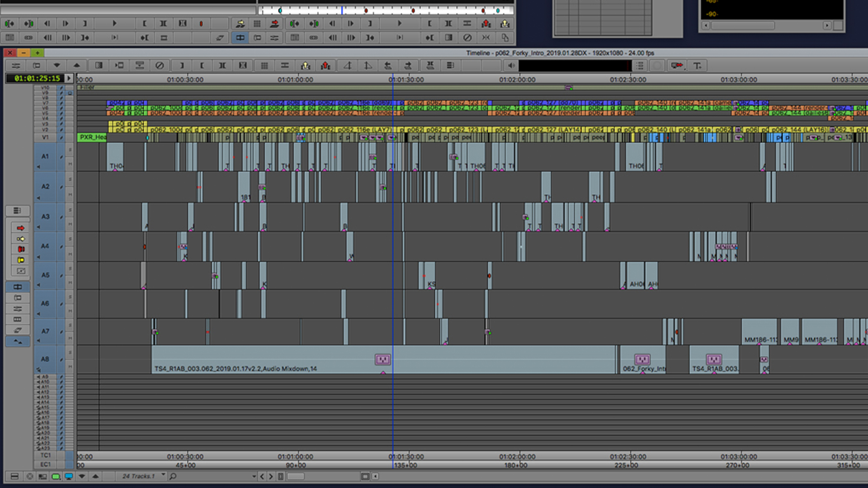
Task: Click the timeline zoom slider in the bottom bar
Action: (x=295, y=476)
